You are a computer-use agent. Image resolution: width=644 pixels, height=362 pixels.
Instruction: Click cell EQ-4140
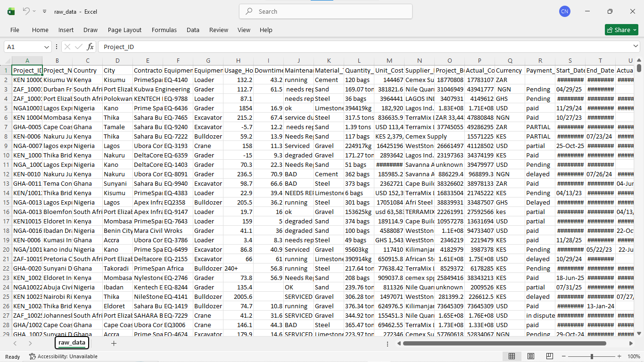click(x=178, y=80)
